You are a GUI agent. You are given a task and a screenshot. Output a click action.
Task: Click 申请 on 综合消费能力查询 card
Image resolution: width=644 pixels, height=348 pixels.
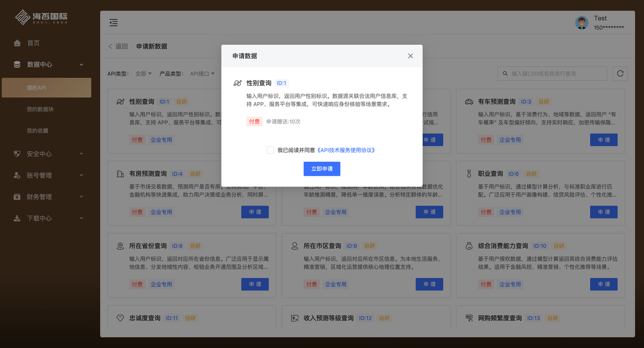(604, 284)
